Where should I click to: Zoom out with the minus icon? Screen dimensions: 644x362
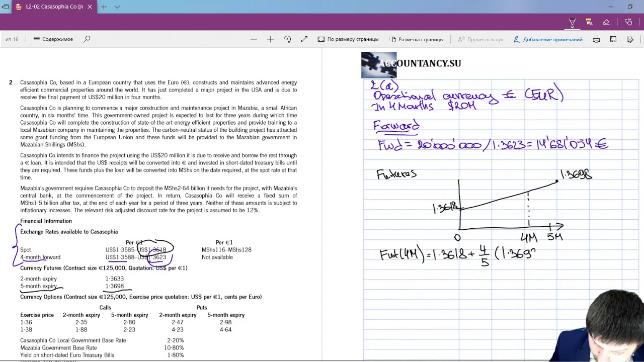(x=254, y=39)
